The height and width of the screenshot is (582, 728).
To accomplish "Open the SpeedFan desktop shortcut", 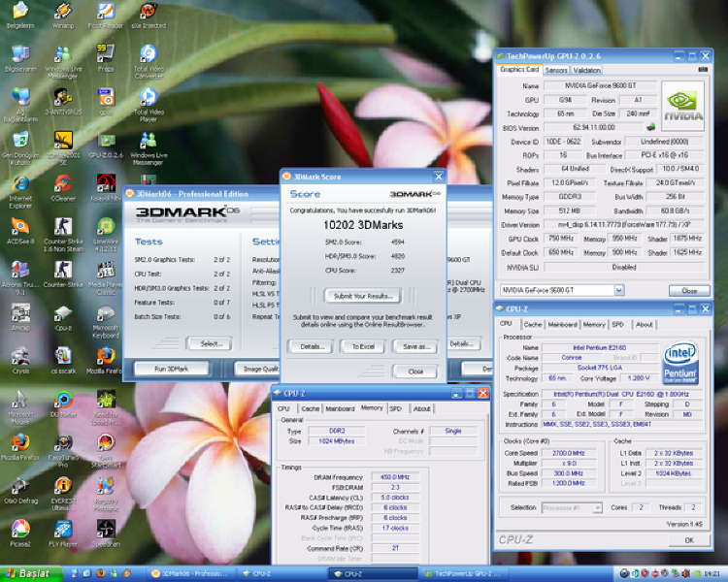I will (106, 533).
